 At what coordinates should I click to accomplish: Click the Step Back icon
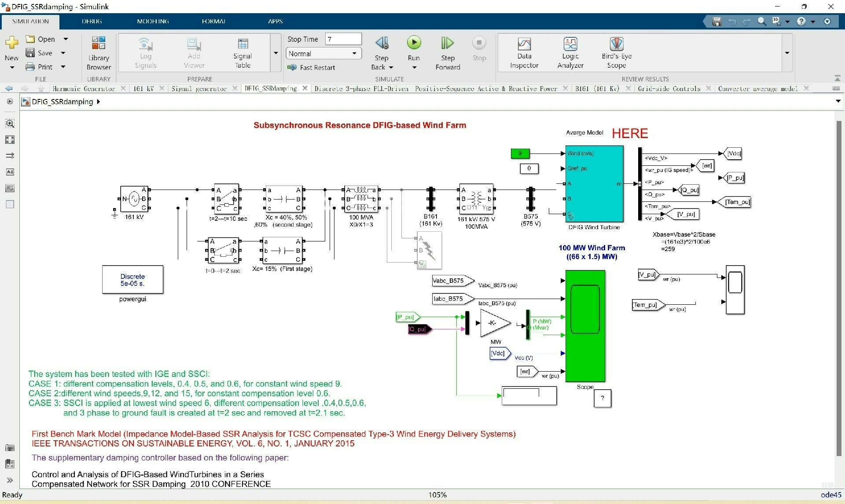pyautogui.click(x=381, y=43)
